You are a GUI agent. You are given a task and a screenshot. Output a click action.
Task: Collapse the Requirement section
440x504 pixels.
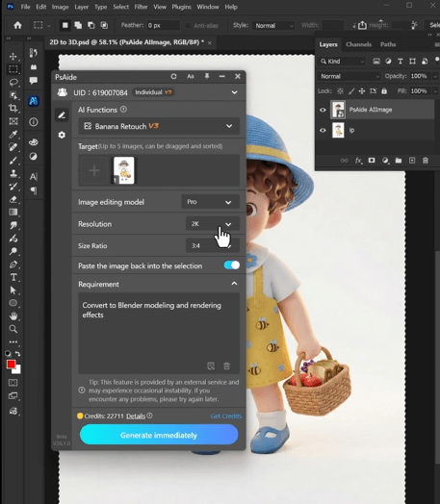(x=234, y=284)
